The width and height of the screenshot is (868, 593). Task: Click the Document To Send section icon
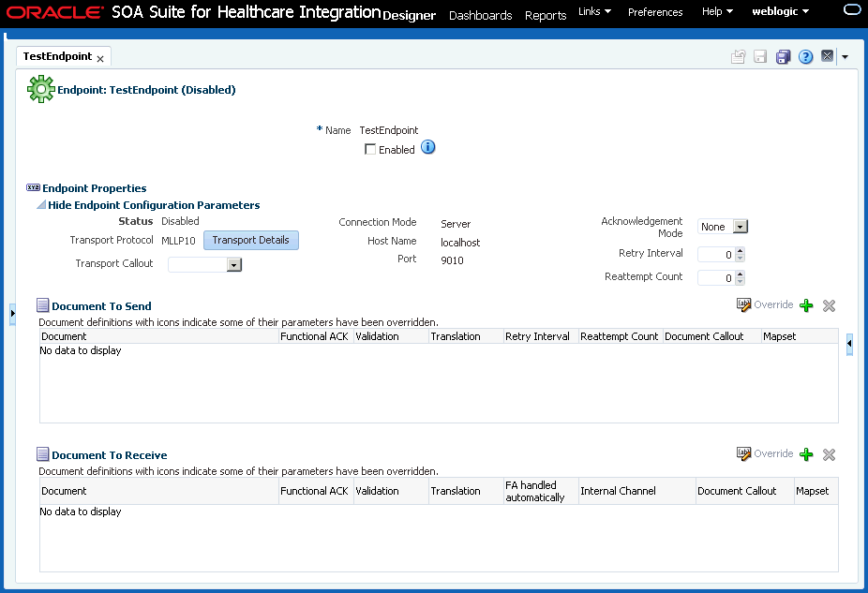(x=42, y=305)
